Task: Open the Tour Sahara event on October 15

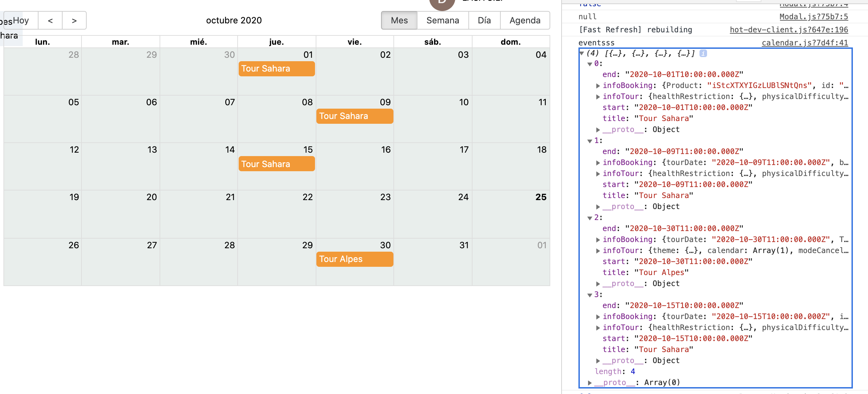Action: (x=276, y=164)
